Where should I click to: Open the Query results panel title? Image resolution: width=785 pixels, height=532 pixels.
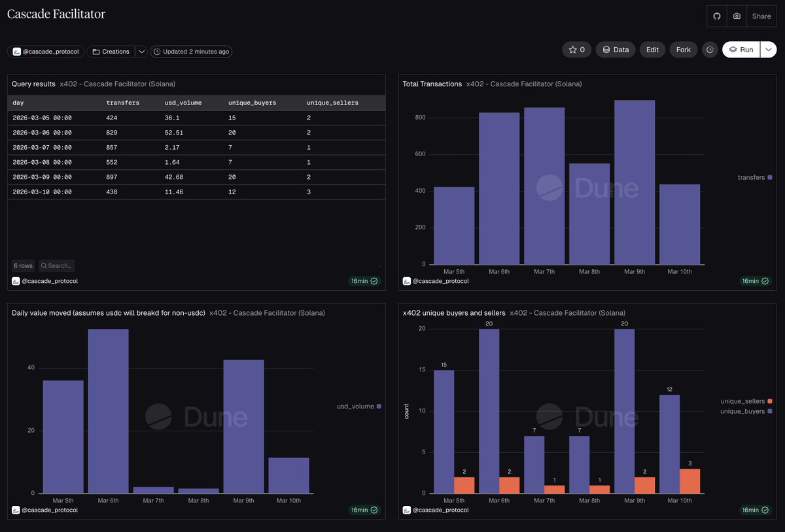click(x=34, y=84)
